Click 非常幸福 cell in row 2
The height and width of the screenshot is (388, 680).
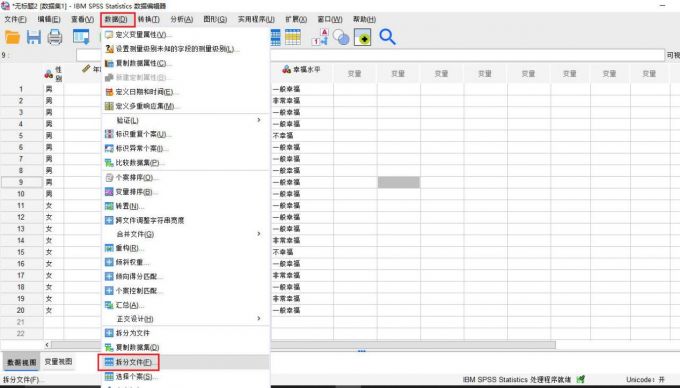click(302, 101)
